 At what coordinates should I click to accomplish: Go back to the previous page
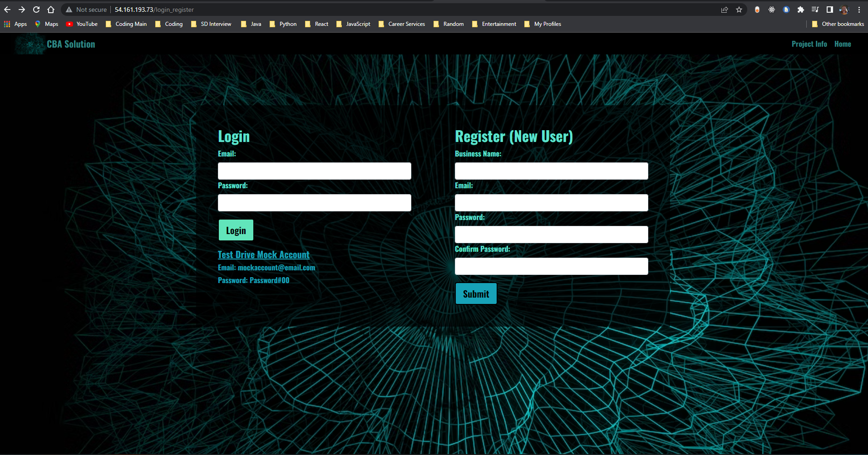pos(7,10)
